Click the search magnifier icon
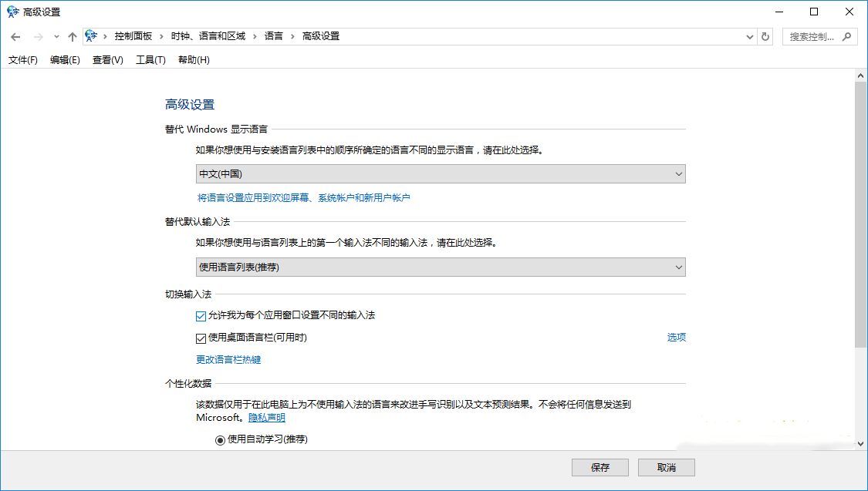The width and height of the screenshot is (868, 491). pyautogui.click(x=846, y=36)
